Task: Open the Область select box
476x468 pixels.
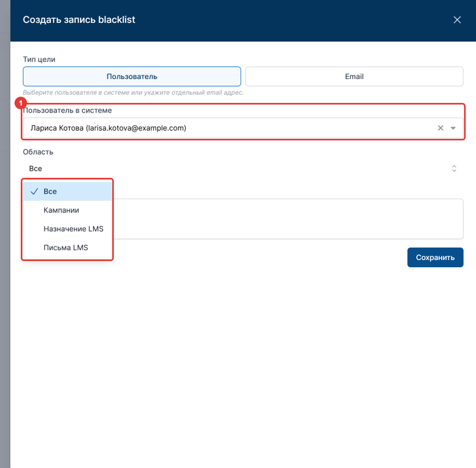Action: (243, 169)
